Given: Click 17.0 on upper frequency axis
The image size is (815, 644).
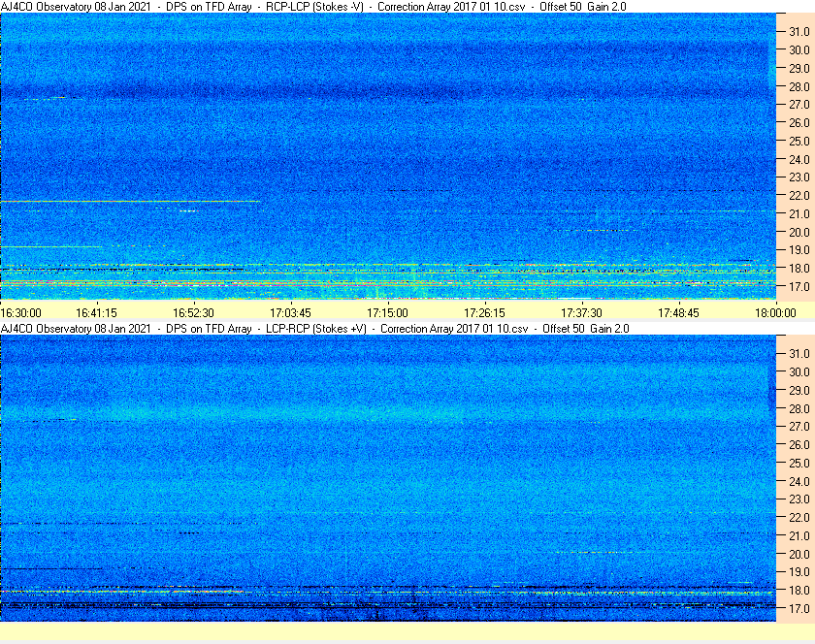Looking at the screenshot, I should coord(799,286).
